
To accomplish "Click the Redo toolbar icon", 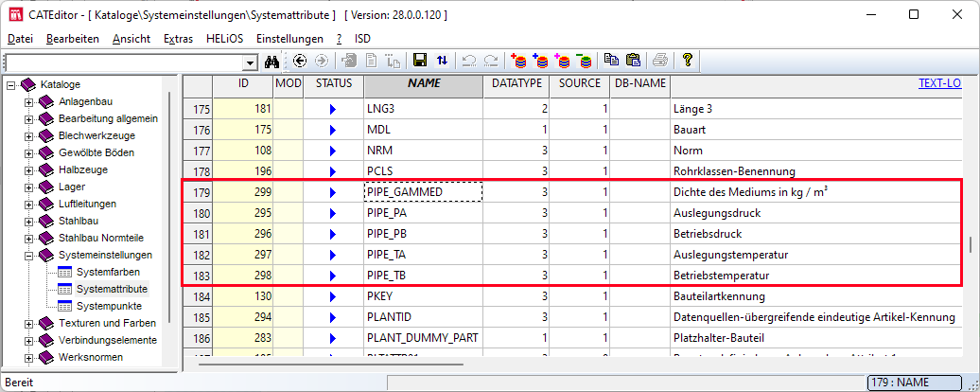I will click(x=491, y=61).
